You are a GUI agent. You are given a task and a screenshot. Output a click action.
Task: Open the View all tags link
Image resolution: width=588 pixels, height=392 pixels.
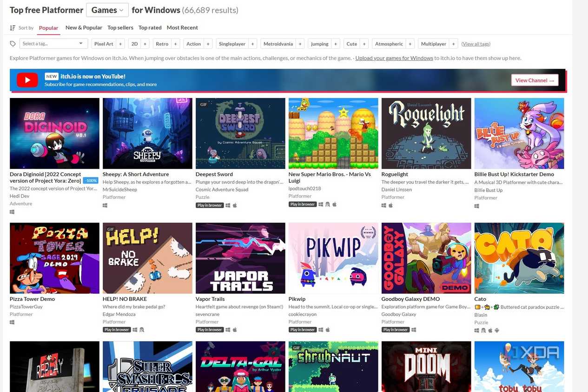point(476,44)
